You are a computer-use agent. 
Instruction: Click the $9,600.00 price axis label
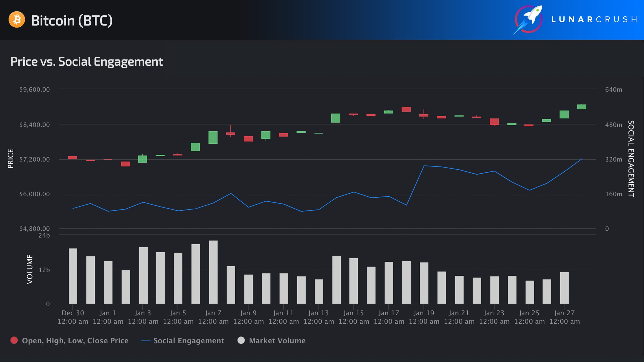[35, 90]
